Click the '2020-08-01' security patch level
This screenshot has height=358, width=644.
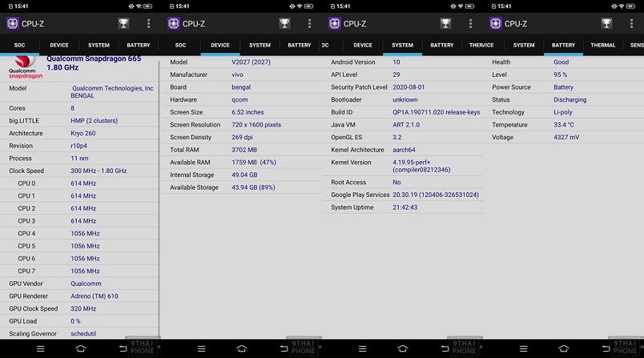pyautogui.click(x=409, y=87)
